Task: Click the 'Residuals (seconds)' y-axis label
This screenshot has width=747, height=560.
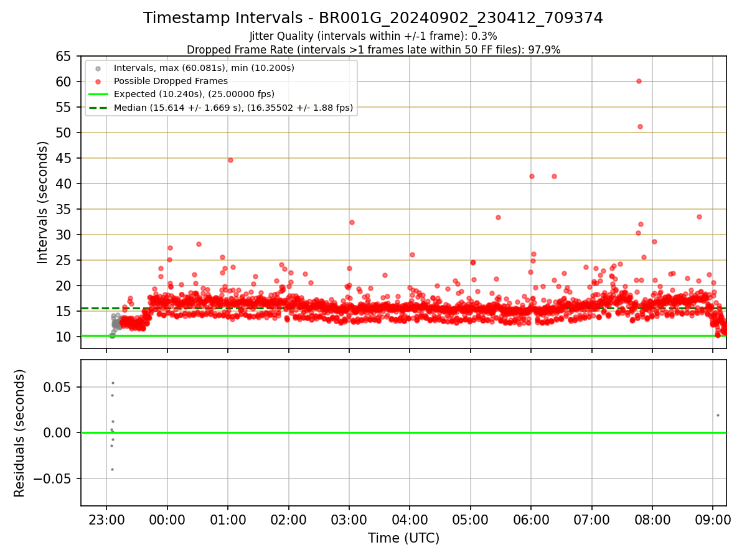Action: tap(19, 433)
